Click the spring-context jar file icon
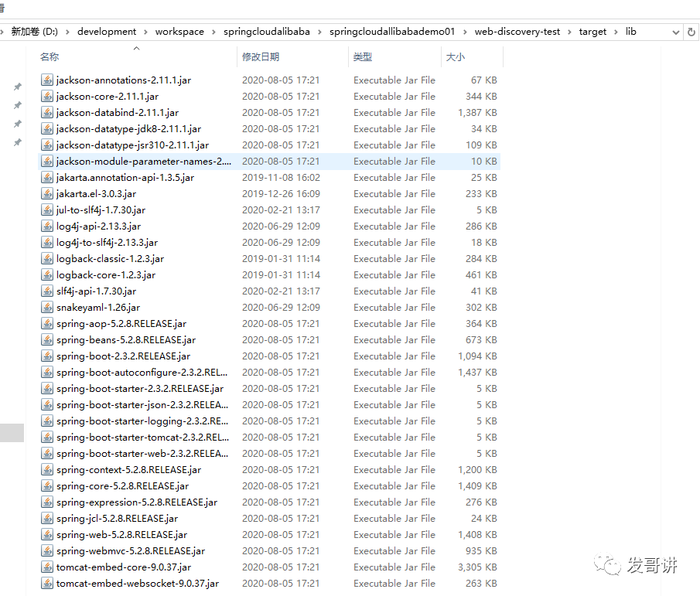Viewport: 700px width, 596px height. pos(47,470)
